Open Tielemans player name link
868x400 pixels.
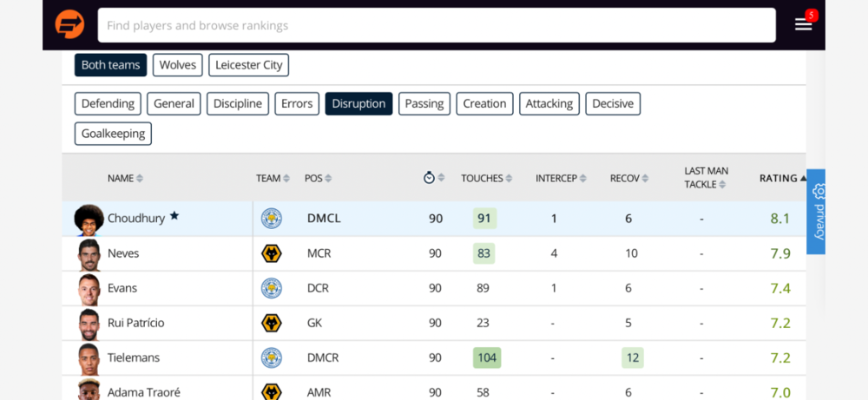coord(134,358)
